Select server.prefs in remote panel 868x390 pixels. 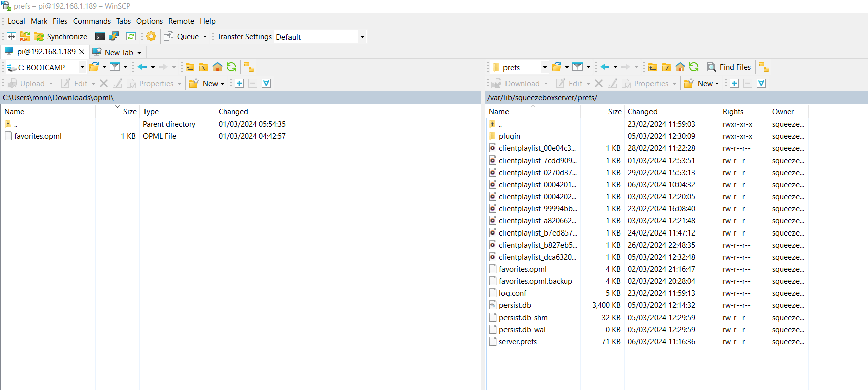tap(518, 342)
